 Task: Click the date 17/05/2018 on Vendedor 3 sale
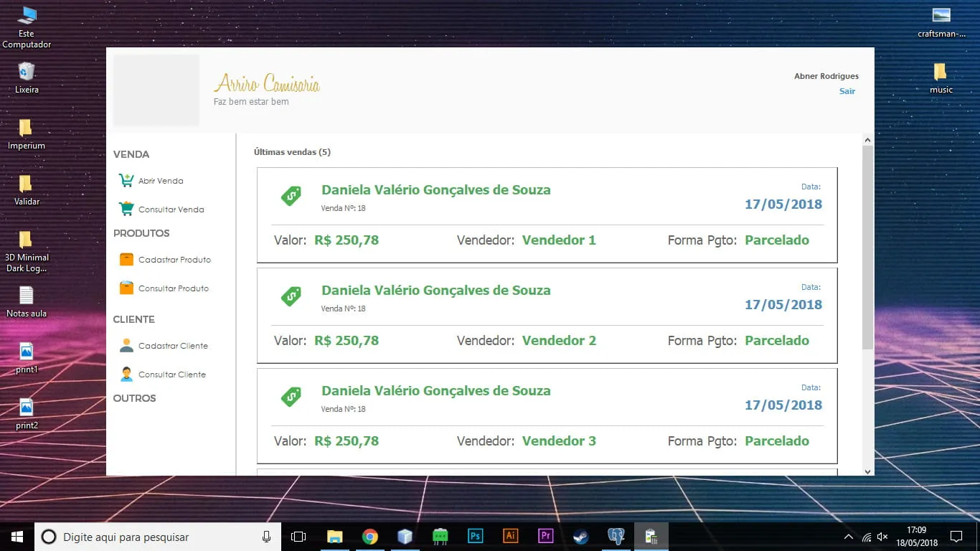coord(783,405)
